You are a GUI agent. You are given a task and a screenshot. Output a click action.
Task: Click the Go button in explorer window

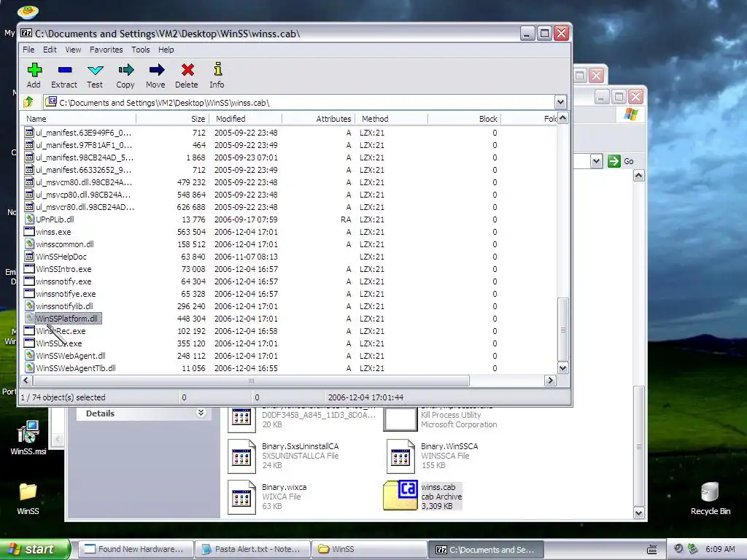621,161
